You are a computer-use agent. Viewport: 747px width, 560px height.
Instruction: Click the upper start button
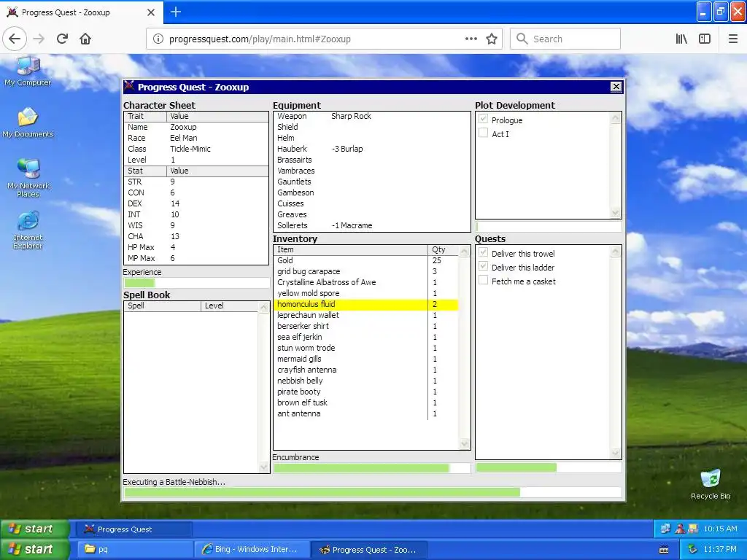pyautogui.click(x=35, y=529)
